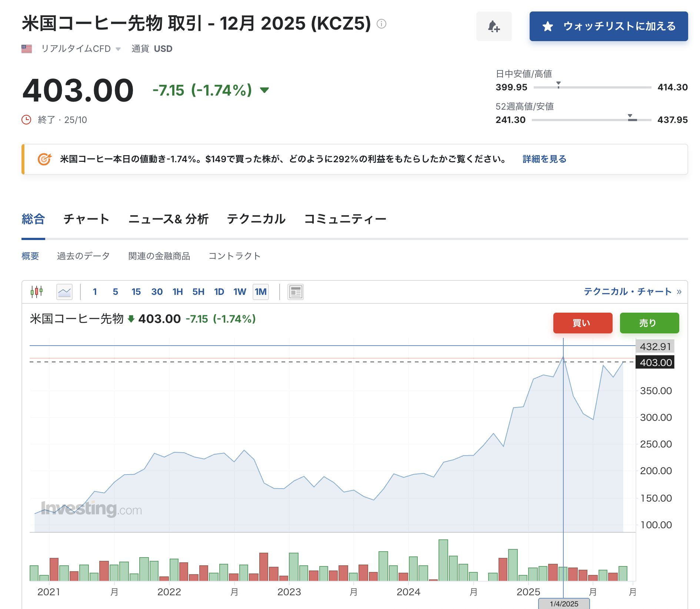This screenshot has width=700, height=609.
Task: Click the US flag icon
Action: (27, 49)
